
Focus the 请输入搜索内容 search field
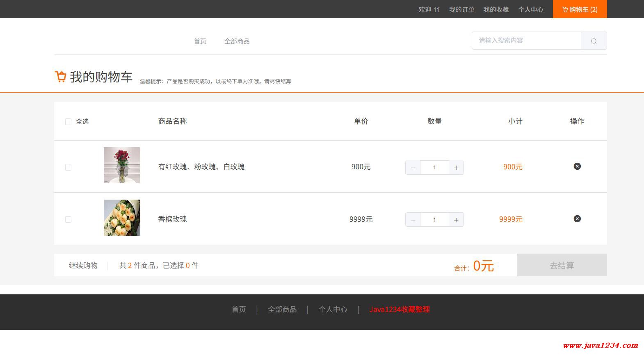(526, 41)
